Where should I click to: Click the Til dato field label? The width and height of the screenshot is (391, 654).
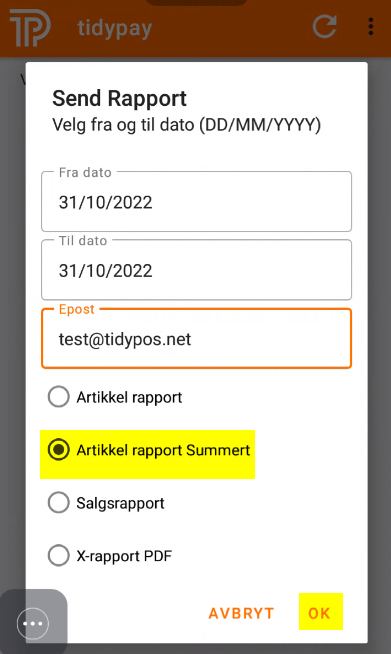pos(83,241)
